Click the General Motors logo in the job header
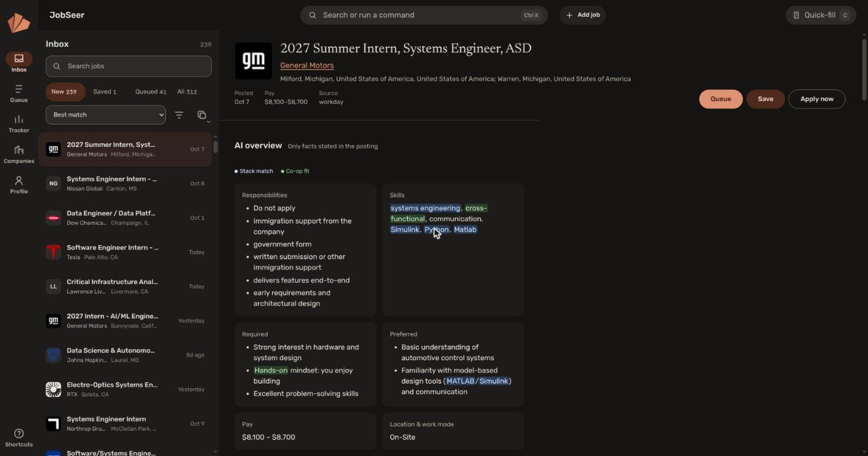 [x=253, y=61]
